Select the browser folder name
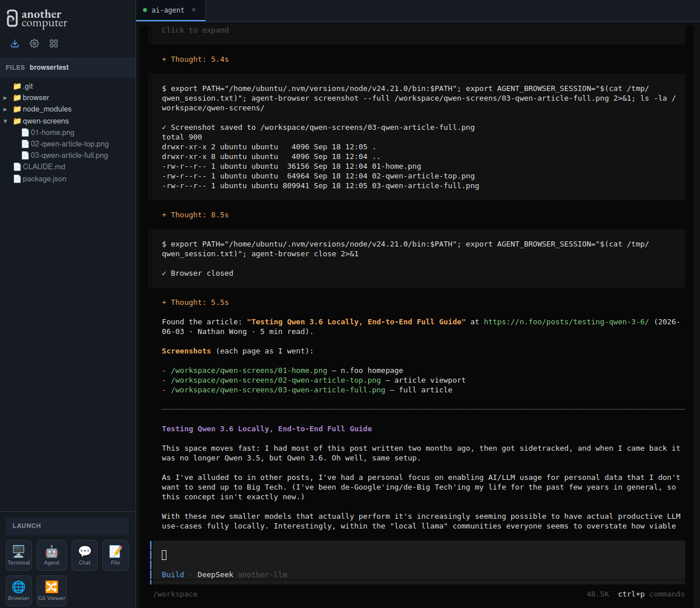700x608 pixels. point(36,98)
